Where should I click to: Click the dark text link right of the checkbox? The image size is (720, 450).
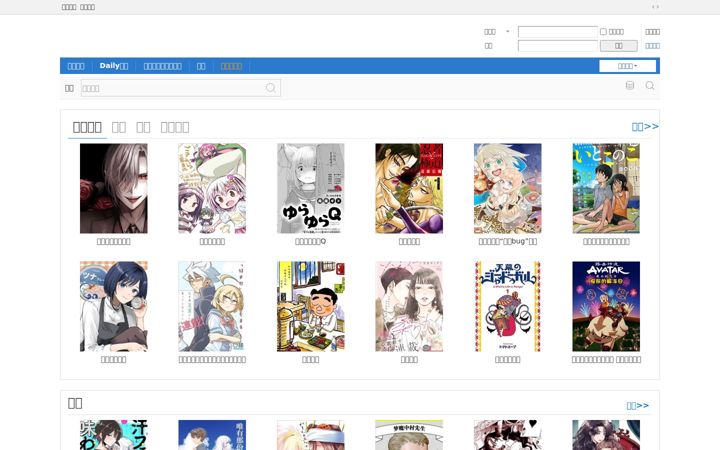coord(652,32)
